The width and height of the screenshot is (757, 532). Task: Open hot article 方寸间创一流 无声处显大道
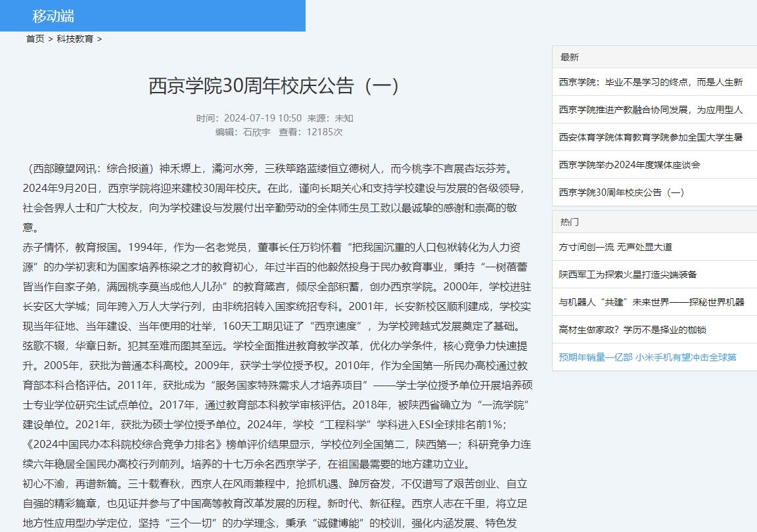[x=616, y=247]
